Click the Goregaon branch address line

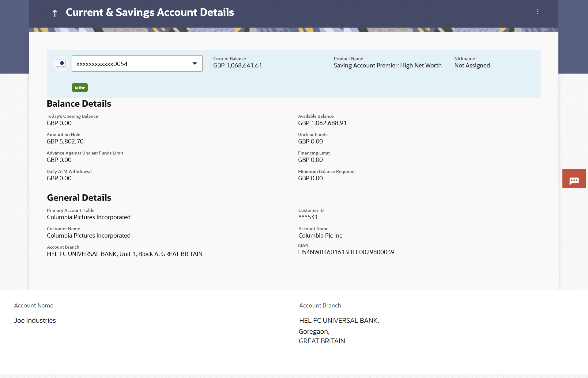pos(314,331)
